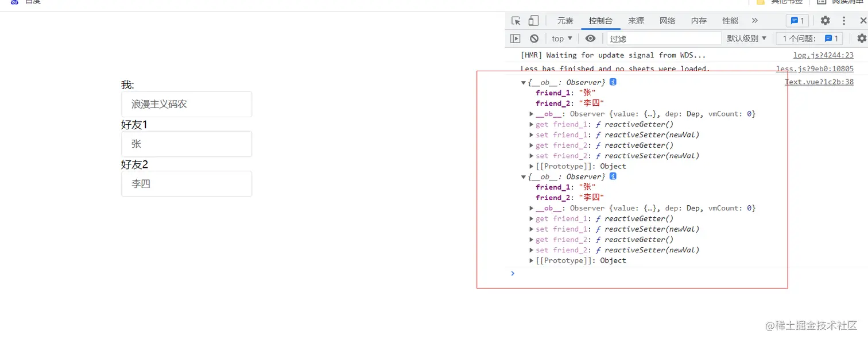The image size is (868, 342).
Task: Switch to the 网络 tab
Action: (668, 21)
